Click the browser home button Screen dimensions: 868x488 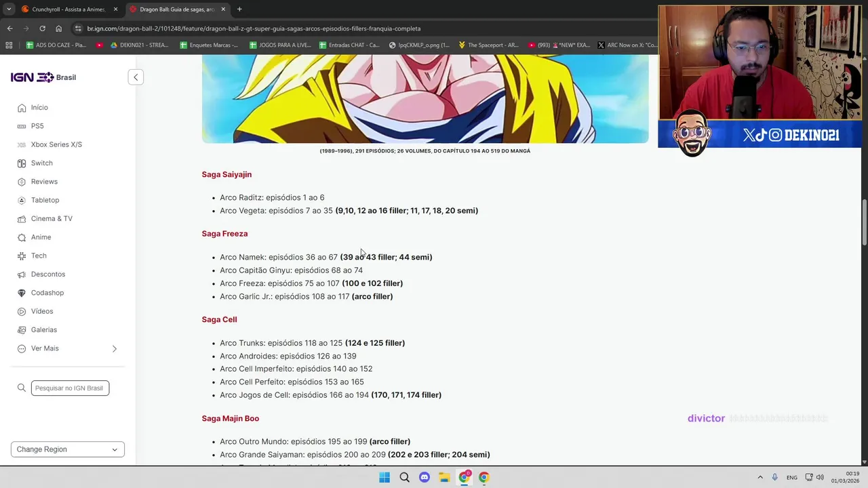coord(59,28)
